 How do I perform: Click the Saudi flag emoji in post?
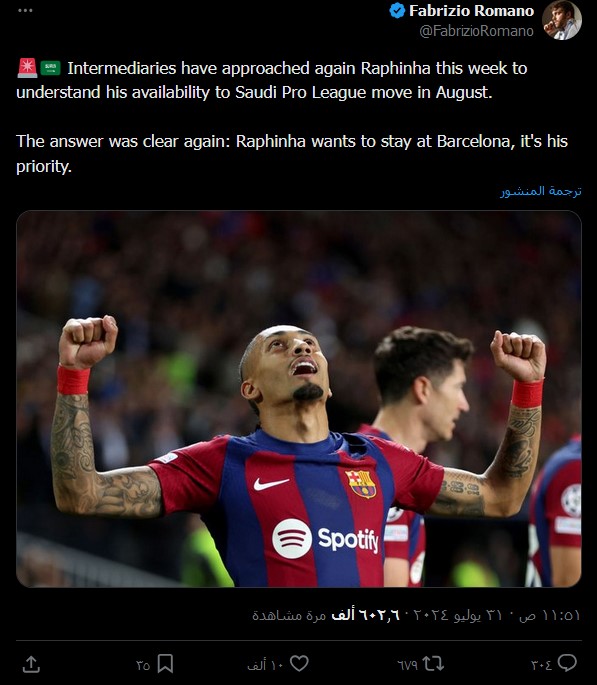pos(51,68)
